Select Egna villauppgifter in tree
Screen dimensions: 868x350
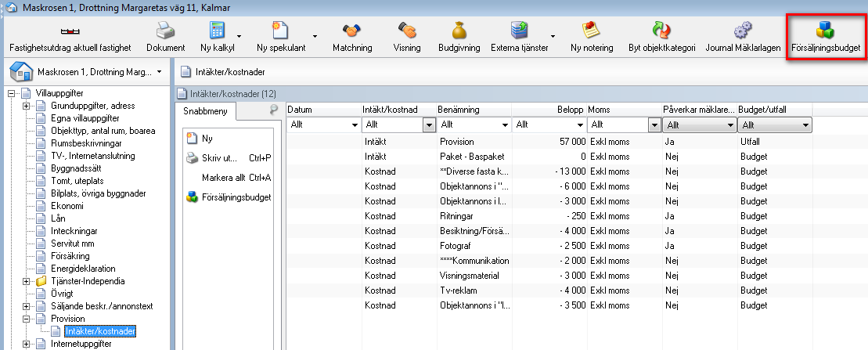click(x=85, y=118)
